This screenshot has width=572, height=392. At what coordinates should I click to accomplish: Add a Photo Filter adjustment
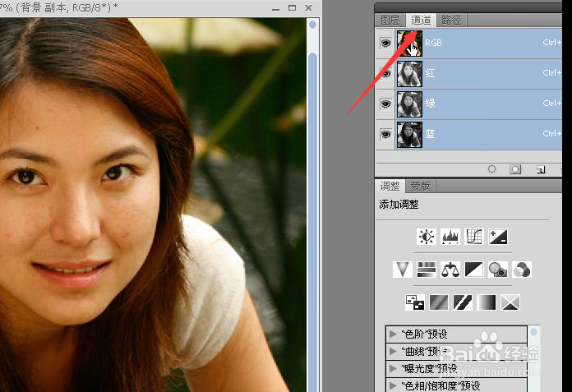tap(498, 270)
